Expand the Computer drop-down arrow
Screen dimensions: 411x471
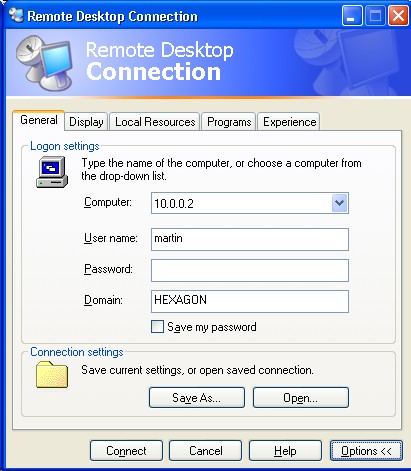tap(340, 203)
